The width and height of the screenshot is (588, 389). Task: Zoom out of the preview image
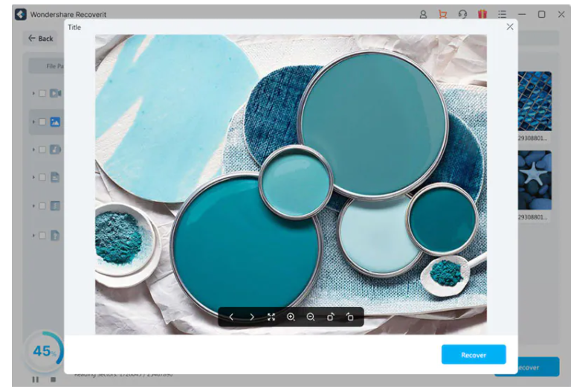tap(311, 317)
